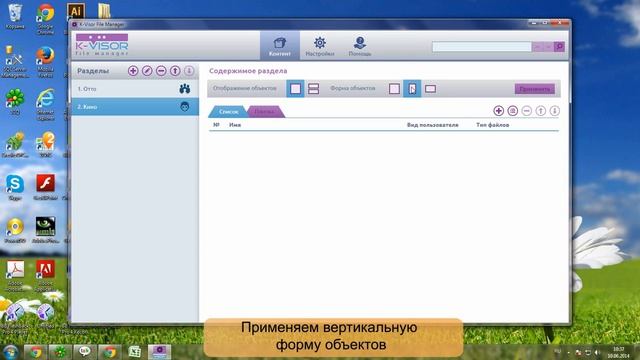This screenshot has width=640, height=360.
Task: Open Skype desktop shortcut
Action: tap(15, 187)
